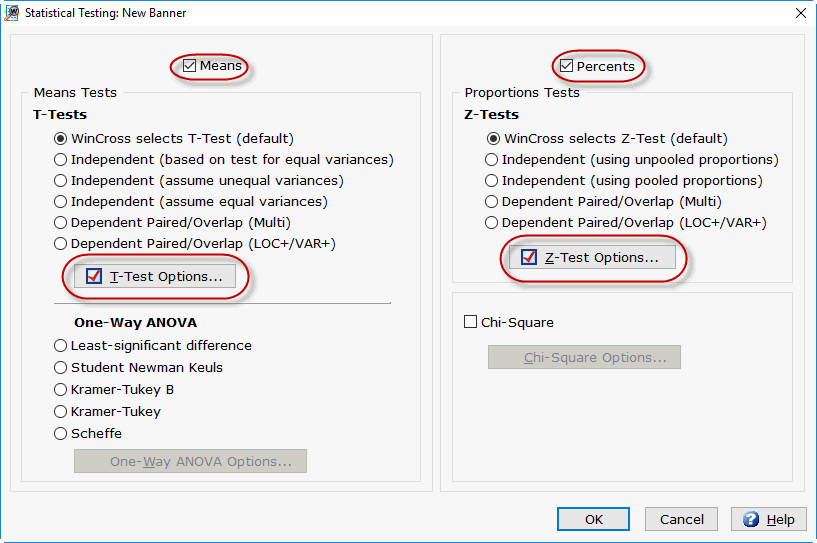Viewport: 817px width, 543px height.
Task: Click the Cancel button
Action: click(x=682, y=519)
